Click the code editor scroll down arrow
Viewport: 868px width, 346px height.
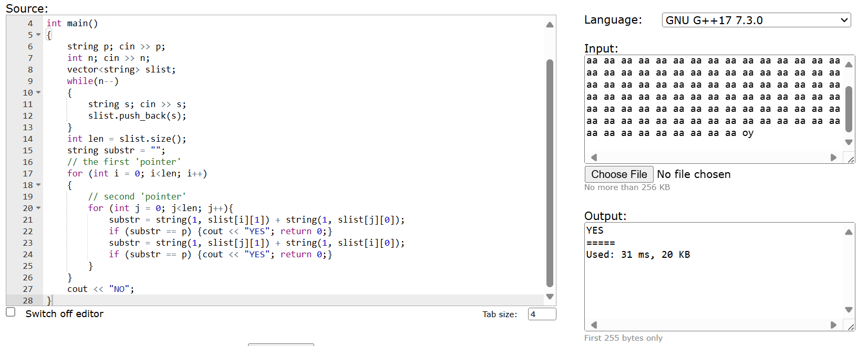coord(550,297)
